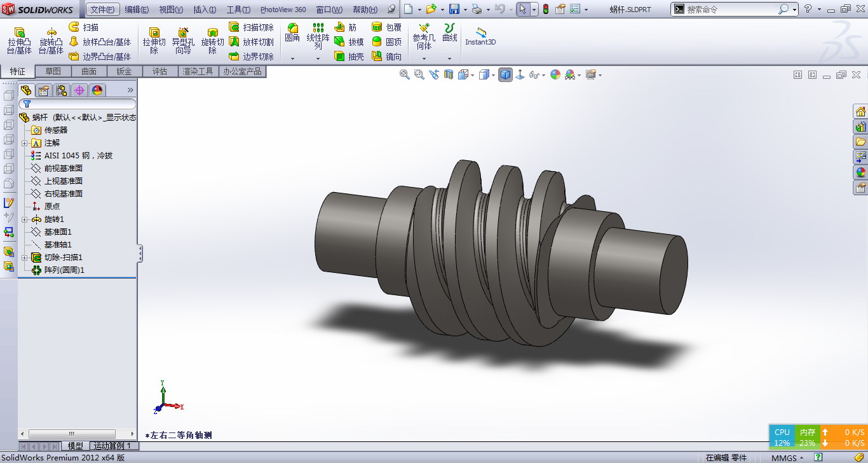The width and height of the screenshot is (868, 463).
Task: Select the 拉伸凸台/基体 extrude boss tool
Action: click(x=19, y=41)
